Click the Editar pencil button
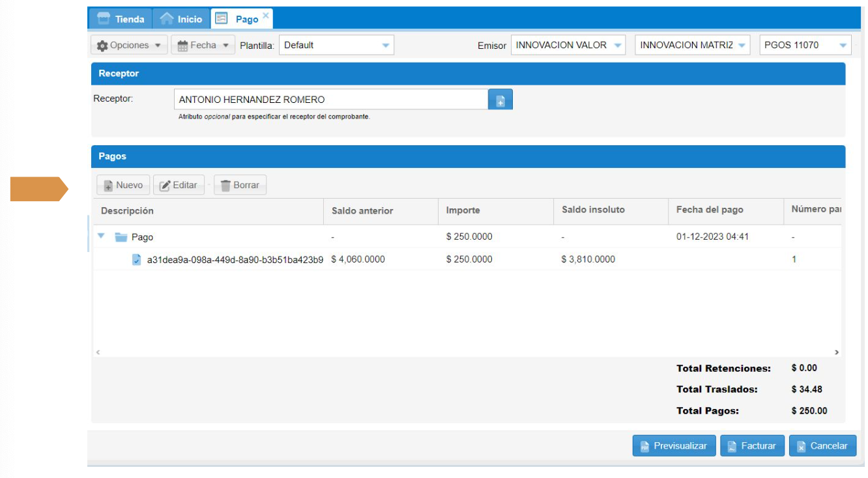868x478 pixels. [179, 185]
